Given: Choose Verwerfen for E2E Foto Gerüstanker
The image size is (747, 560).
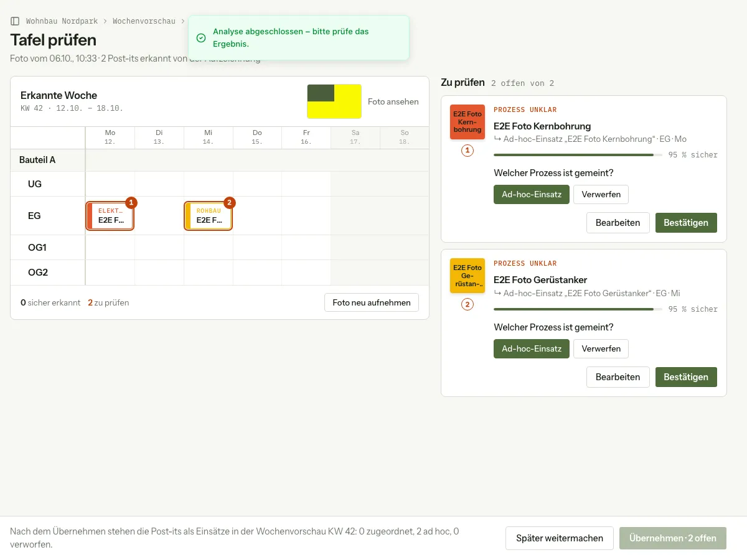Looking at the screenshot, I should tap(601, 348).
